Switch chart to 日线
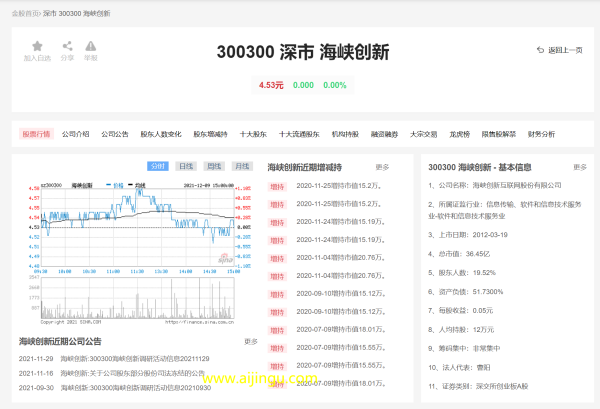Image resolution: width=600 pixels, height=409 pixels. [x=186, y=166]
